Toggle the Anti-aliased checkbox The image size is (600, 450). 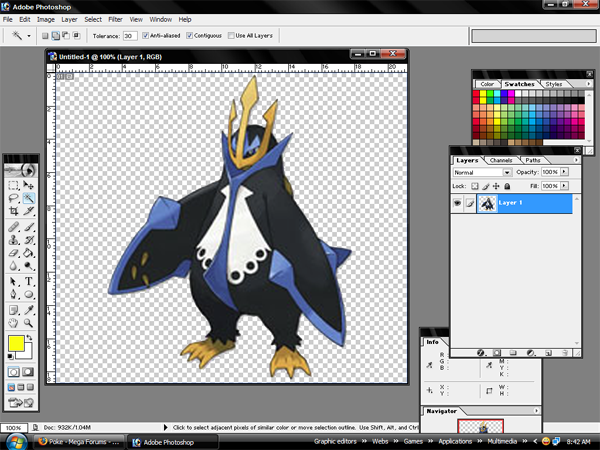145,36
